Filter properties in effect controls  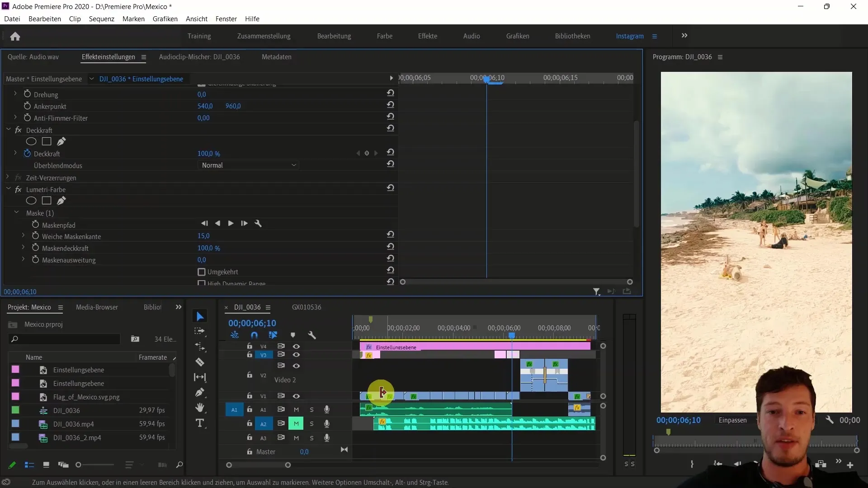[x=596, y=292]
